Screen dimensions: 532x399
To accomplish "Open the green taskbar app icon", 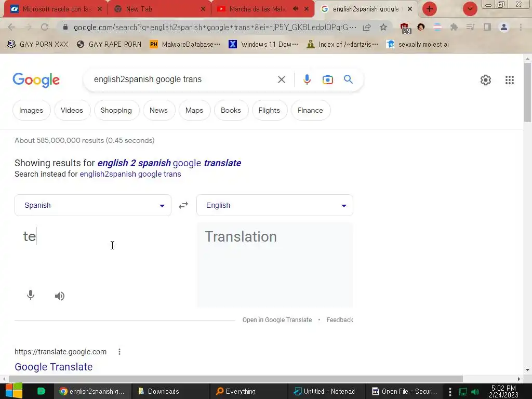I will click(41, 391).
